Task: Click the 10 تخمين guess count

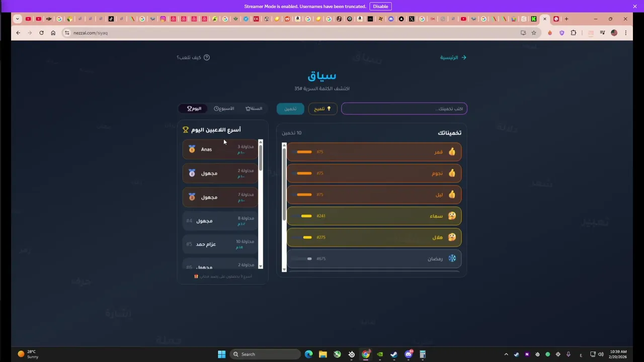Action: pyautogui.click(x=292, y=133)
